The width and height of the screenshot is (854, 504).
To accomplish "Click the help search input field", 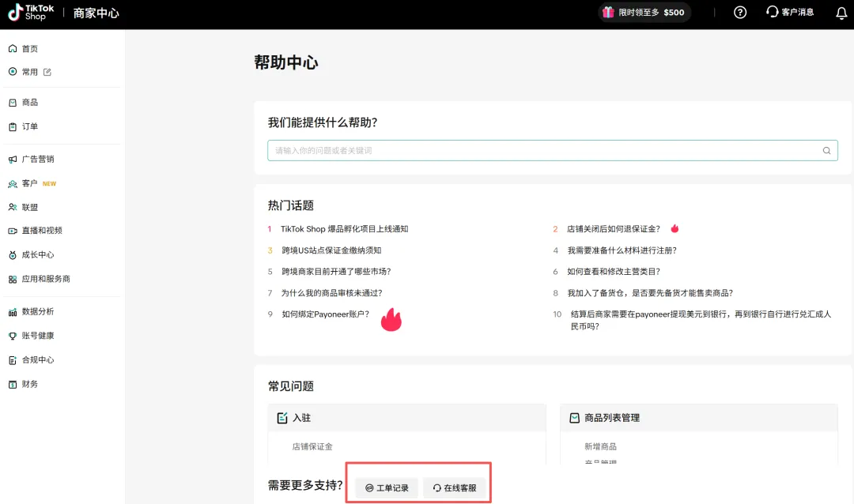I will (546, 150).
